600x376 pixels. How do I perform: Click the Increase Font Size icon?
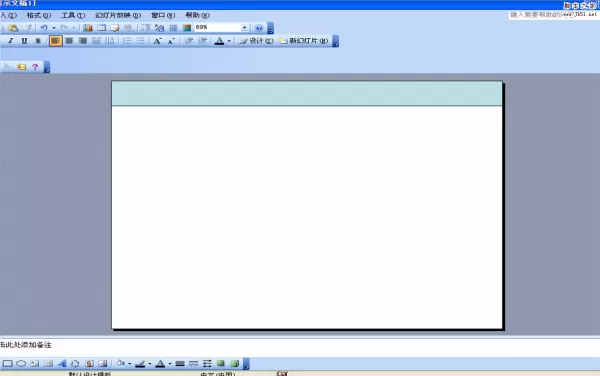(x=157, y=41)
